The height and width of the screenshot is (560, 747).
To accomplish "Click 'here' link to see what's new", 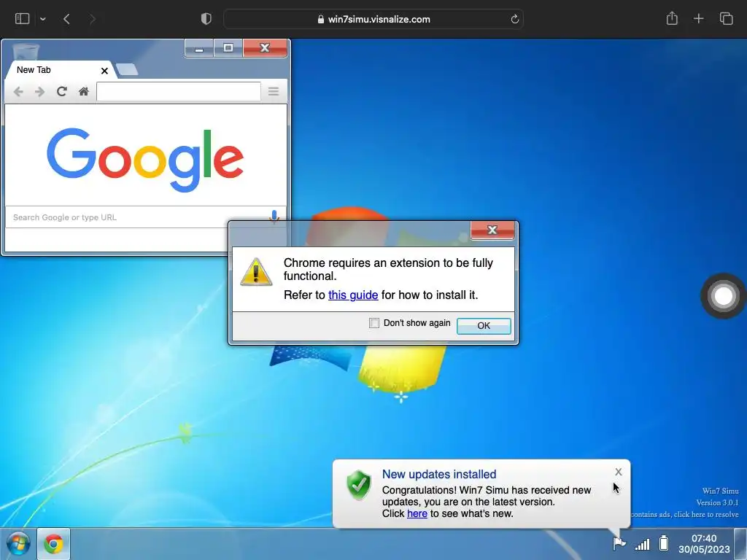I will point(417,514).
